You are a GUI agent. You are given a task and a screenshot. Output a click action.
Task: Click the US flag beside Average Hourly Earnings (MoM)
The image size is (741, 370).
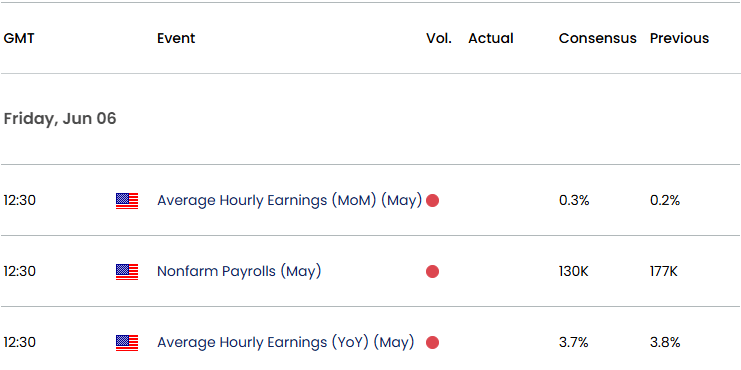(127, 201)
